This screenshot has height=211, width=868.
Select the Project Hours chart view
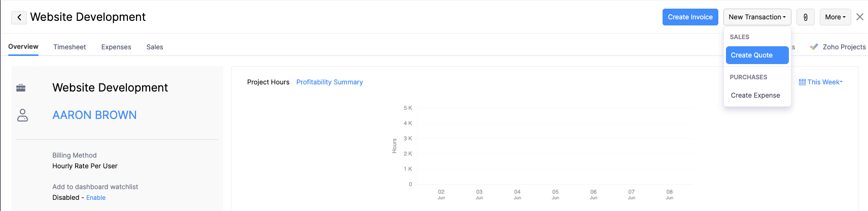coord(268,82)
